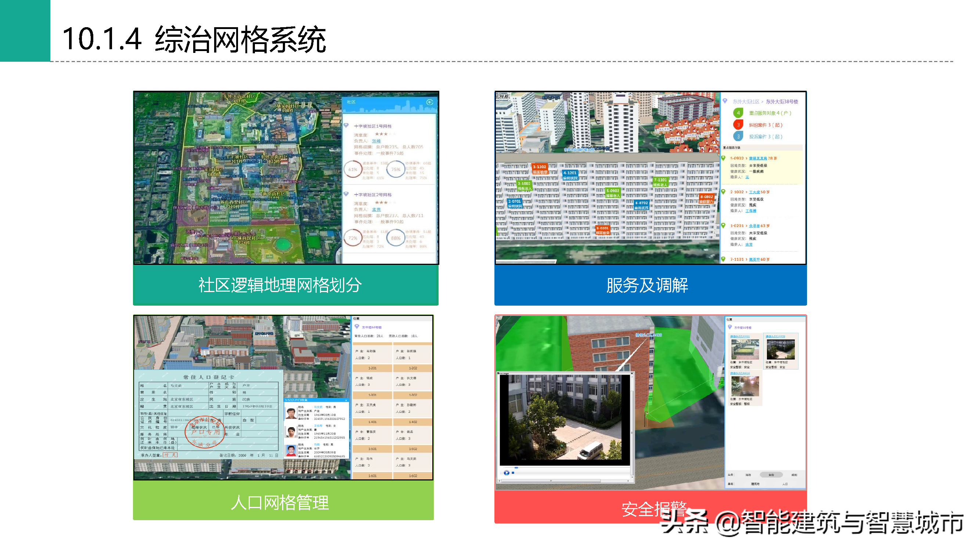Close the camera video window
Viewport: 980px width, 551px height.
[x=631, y=373]
